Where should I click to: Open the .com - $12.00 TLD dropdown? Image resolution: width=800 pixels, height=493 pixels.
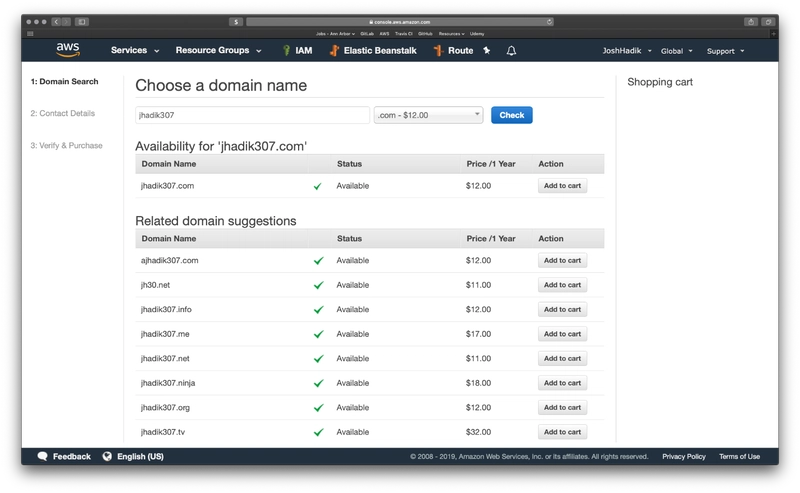pyautogui.click(x=428, y=115)
